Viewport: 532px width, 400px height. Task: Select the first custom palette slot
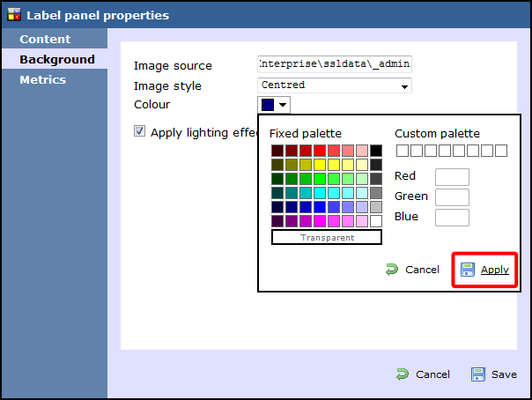point(403,151)
